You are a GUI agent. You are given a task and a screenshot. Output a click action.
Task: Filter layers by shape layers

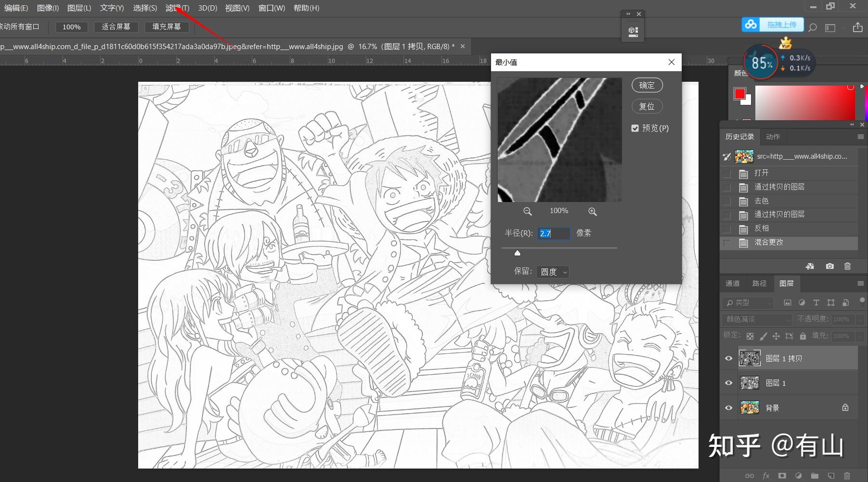click(831, 303)
